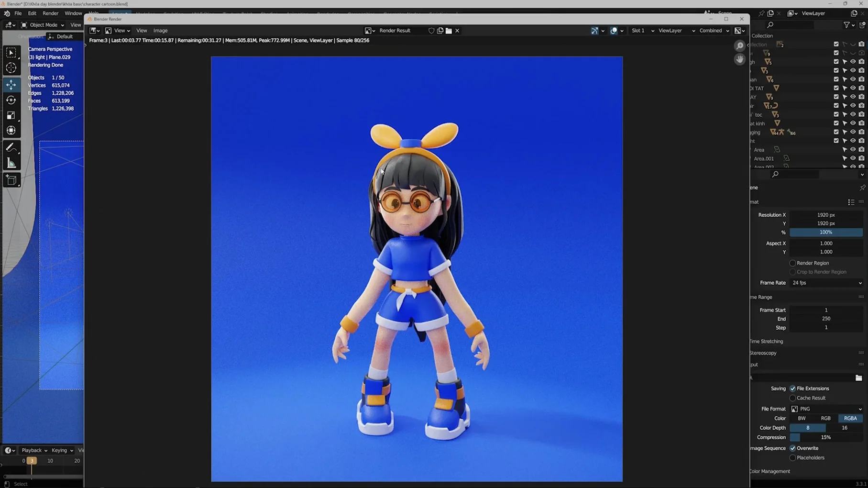
Task: Click the new image duplicate icon beside Render Result
Action: point(440,31)
